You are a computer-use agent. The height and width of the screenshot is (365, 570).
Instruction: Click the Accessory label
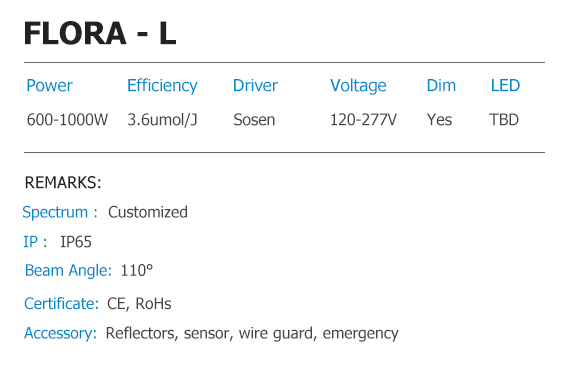[x=60, y=334]
